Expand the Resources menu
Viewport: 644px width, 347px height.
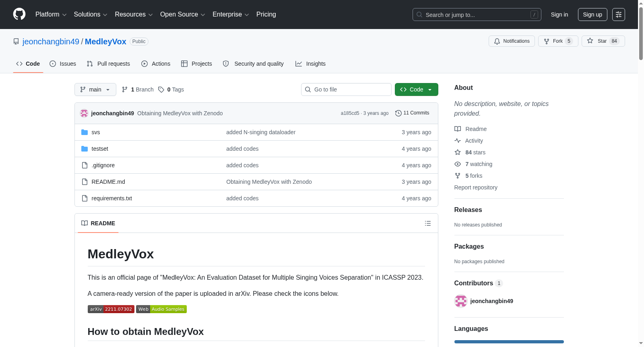(134, 15)
